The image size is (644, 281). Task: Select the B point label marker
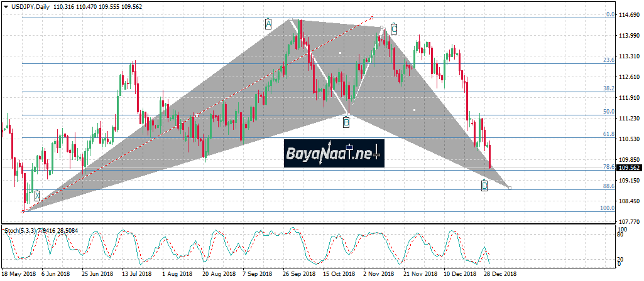[346, 122]
